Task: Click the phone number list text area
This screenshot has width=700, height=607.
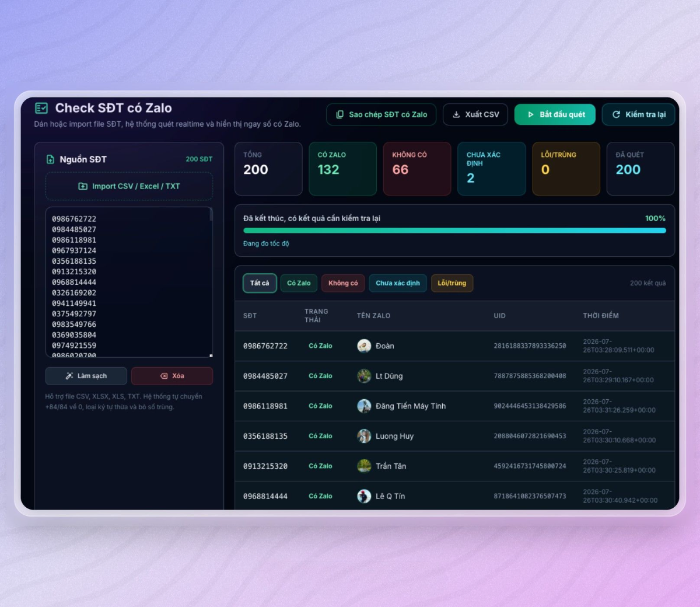Action: point(129,282)
